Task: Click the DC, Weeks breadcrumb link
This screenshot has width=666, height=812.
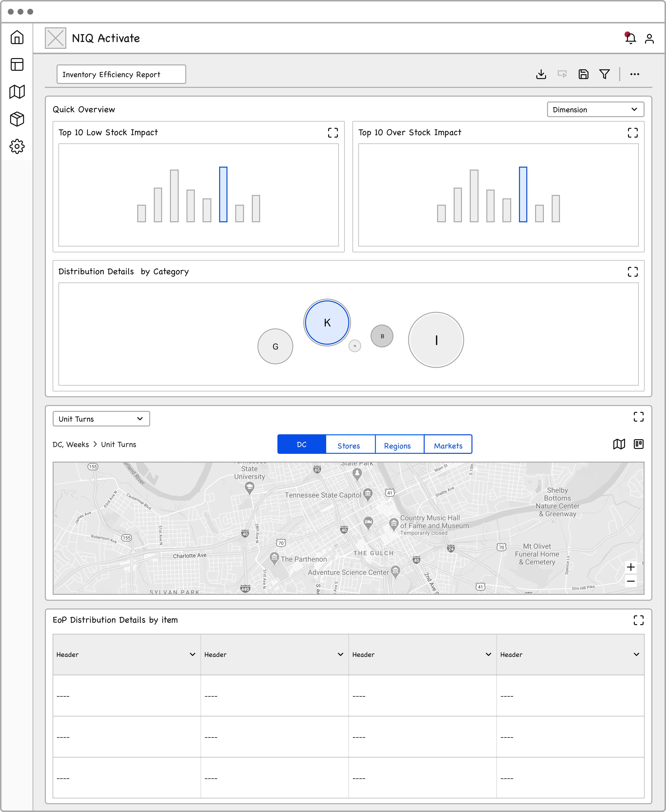Action: tap(71, 444)
